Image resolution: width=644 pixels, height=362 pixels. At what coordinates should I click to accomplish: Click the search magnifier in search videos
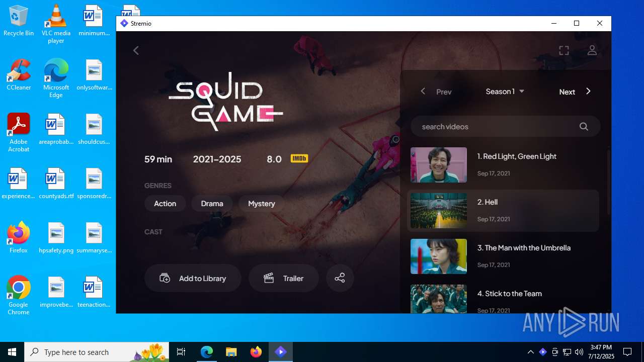tap(584, 127)
